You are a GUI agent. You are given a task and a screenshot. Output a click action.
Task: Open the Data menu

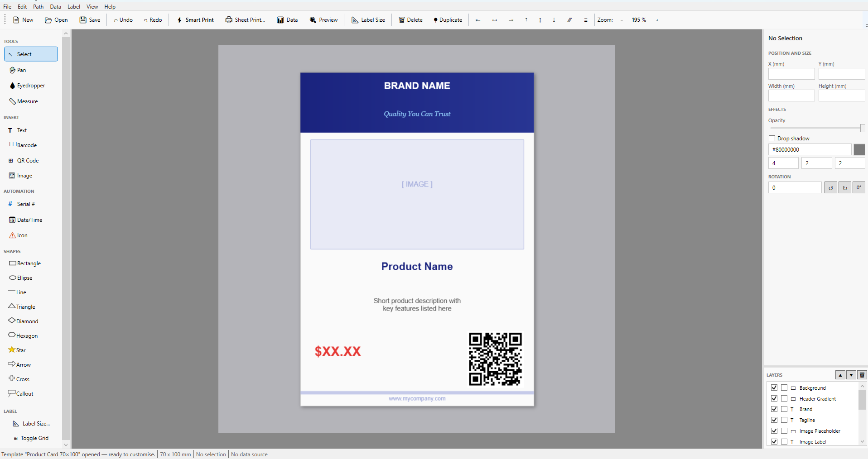coord(56,7)
